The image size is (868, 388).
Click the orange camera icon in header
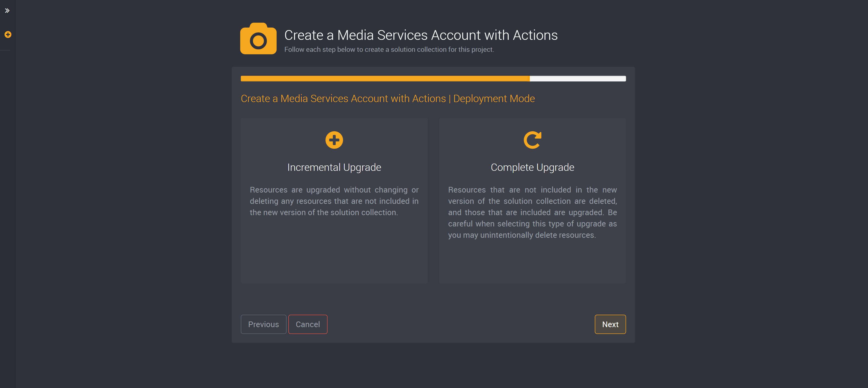tap(258, 38)
